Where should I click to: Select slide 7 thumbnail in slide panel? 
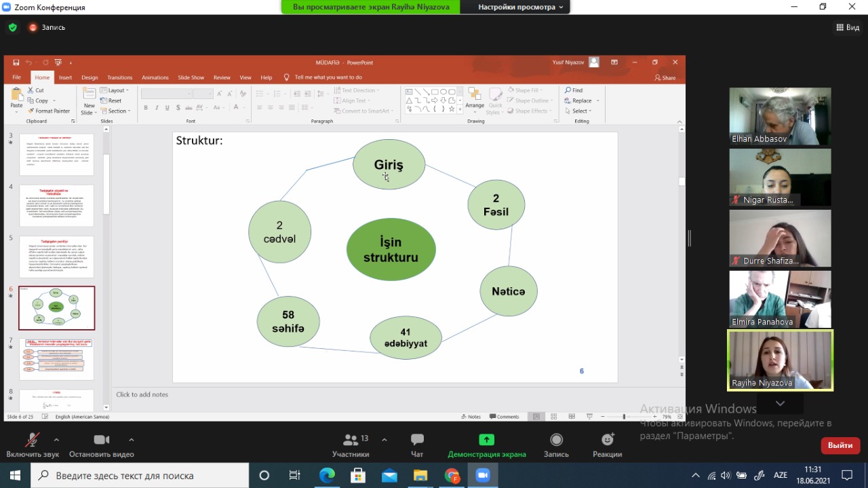(x=57, y=359)
